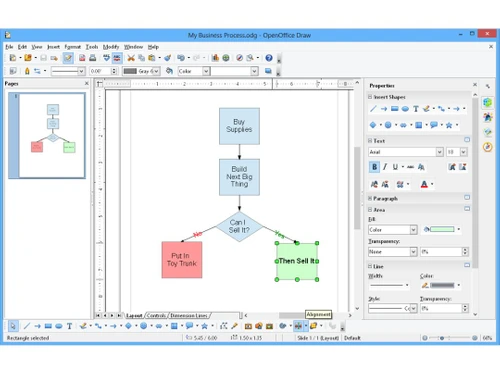Toggle Strikethrough in the Properties sidebar
This screenshot has width=500, height=375.
click(411, 167)
